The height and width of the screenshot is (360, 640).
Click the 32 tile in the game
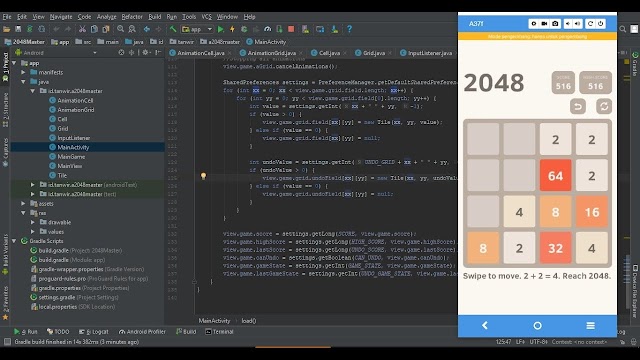point(556,248)
